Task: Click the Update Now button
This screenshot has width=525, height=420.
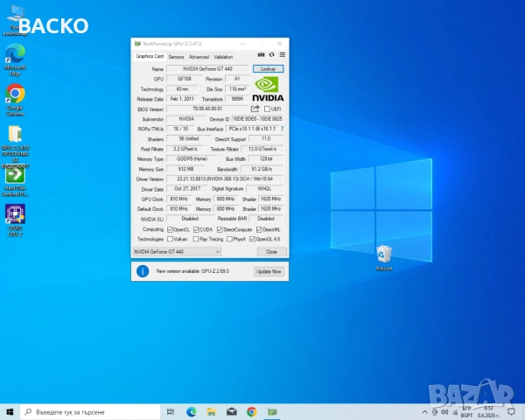Action: click(x=269, y=271)
